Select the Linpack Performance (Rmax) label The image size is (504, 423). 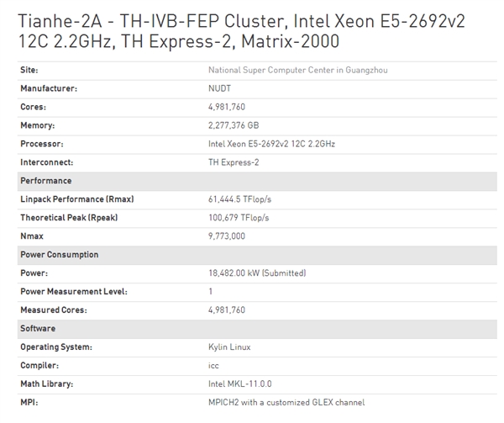click(76, 199)
